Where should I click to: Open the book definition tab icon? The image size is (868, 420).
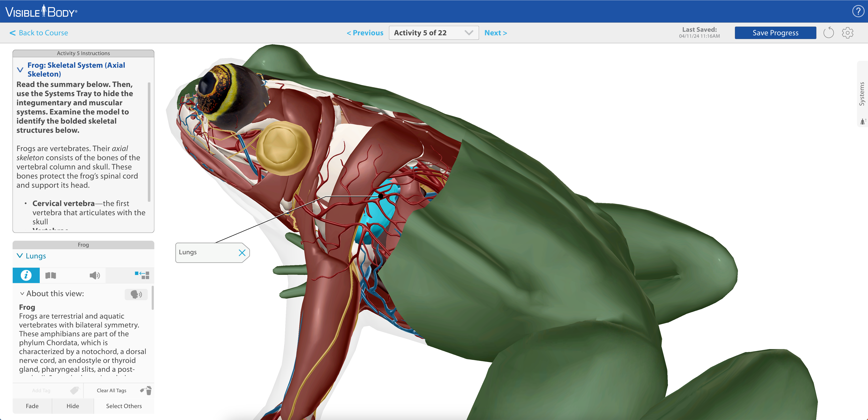pos(51,275)
